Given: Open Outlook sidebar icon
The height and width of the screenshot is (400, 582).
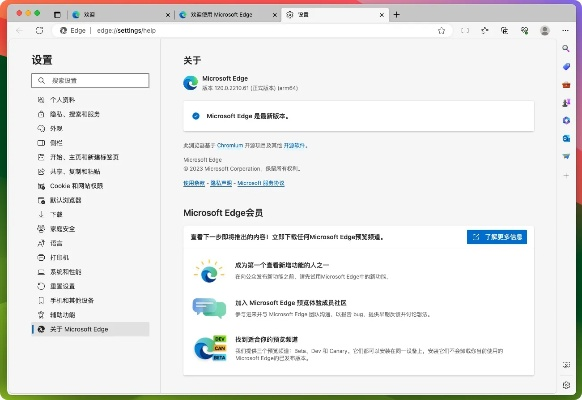Looking at the screenshot, I should point(566,138).
